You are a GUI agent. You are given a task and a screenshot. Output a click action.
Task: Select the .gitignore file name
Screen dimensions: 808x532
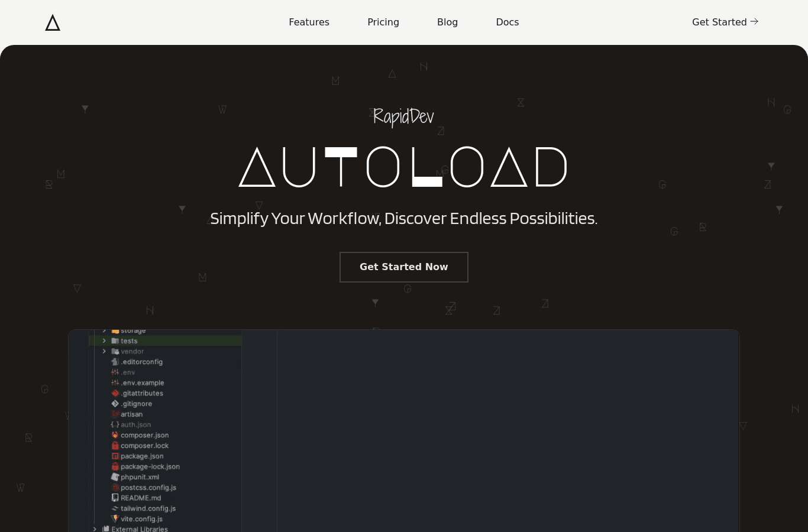pyautogui.click(x=137, y=404)
